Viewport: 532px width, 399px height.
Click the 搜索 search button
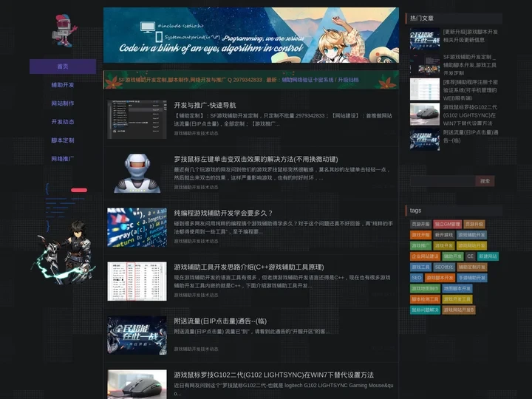pyautogui.click(x=485, y=181)
